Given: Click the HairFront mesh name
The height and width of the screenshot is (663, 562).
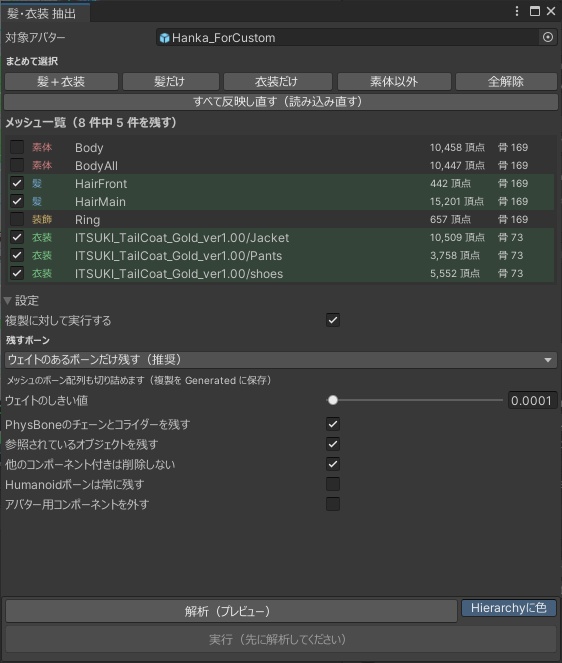Looking at the screenshot, I should [101, 184].
